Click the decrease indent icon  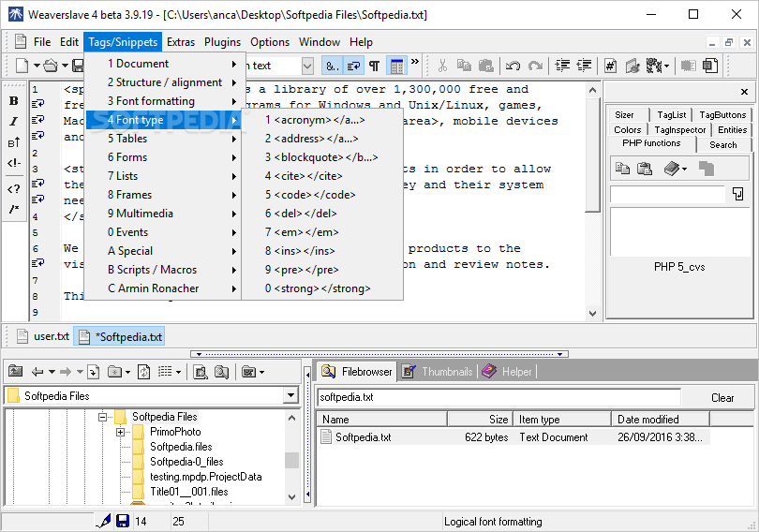(585, 66)
